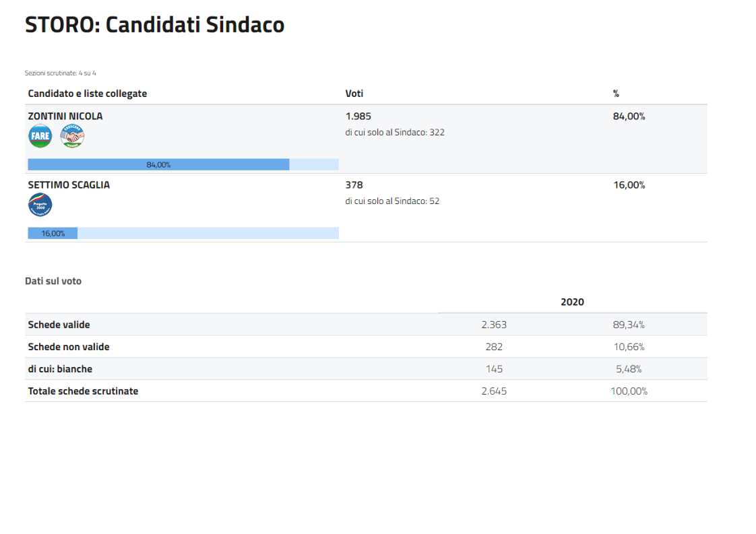Screen dimensions: 756x534
Task: Click the '%' column header
Action: (x=616, y=94)
